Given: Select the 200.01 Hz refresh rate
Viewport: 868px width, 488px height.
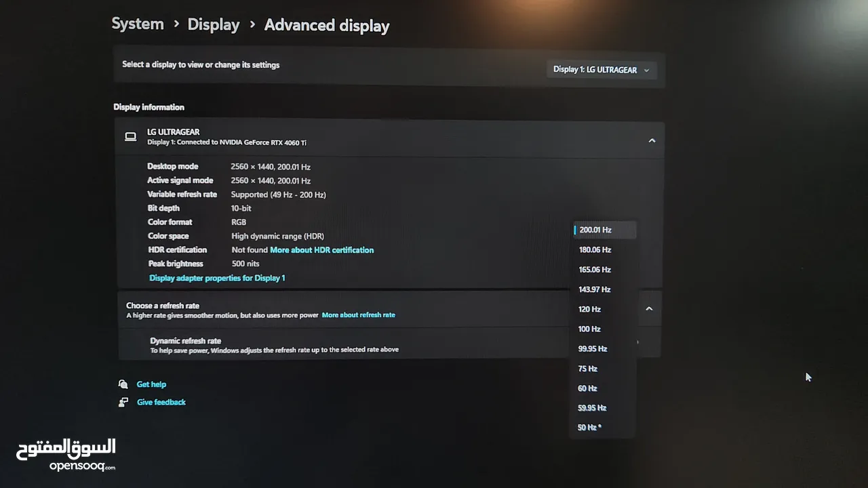Looking at the screenshot, I should 605,230.
